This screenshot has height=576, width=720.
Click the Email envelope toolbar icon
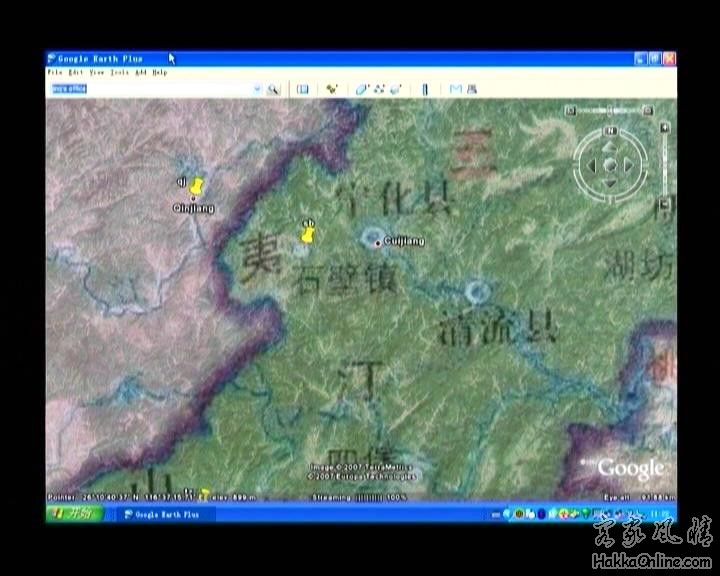tap(456, 89)
